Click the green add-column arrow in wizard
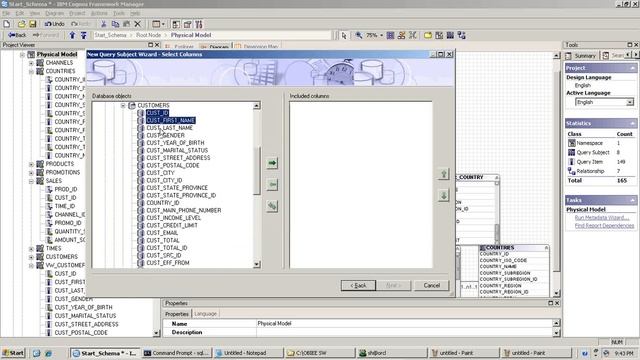This screenshot has height=360, width=640. tap(272, 163)
